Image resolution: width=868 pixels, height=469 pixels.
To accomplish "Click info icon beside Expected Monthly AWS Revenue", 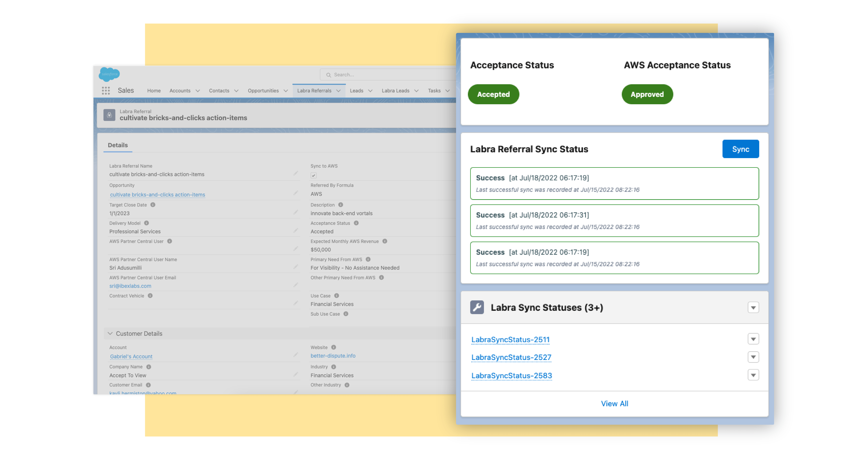I will point(385,241).
